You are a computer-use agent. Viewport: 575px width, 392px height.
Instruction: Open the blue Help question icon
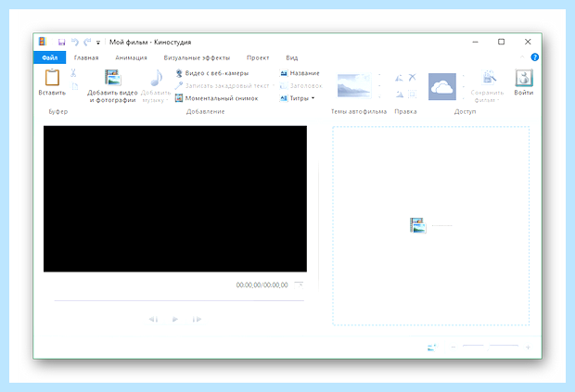(x=535, y=57)
